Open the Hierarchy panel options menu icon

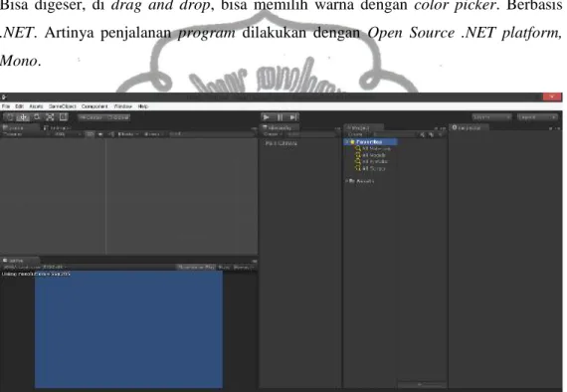[x=337, y=128]
